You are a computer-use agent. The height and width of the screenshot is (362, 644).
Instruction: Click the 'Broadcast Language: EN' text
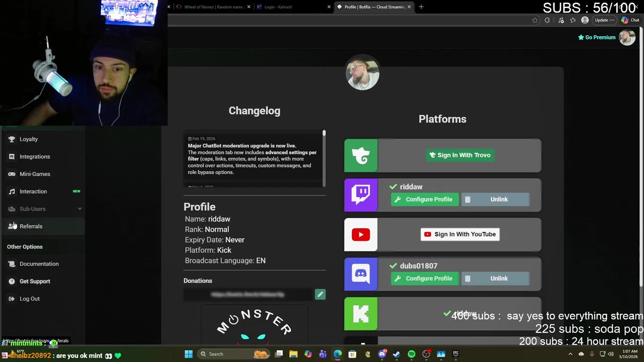[x=225, y=260]
